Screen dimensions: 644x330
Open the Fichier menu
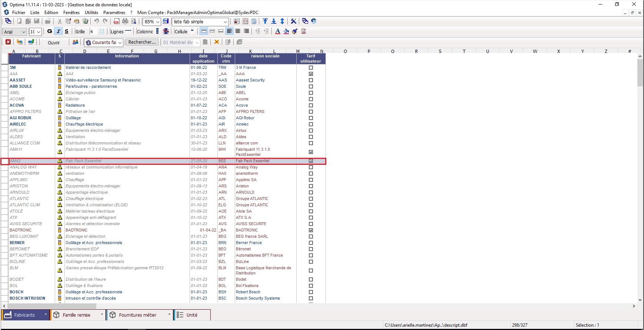[x=19, y=13]
